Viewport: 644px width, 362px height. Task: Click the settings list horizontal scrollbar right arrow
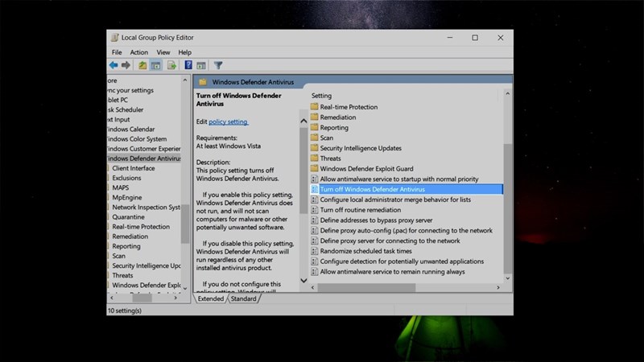[498, 288]
